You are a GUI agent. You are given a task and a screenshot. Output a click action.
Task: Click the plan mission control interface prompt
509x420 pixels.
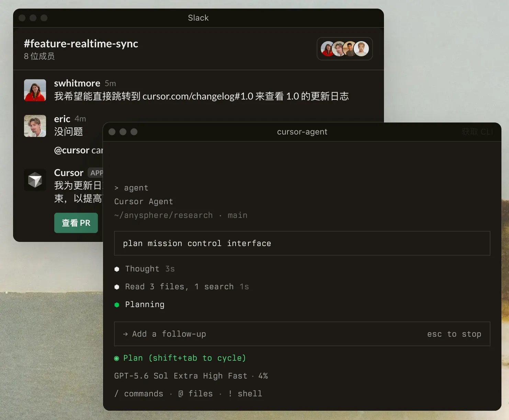point(302,243)
